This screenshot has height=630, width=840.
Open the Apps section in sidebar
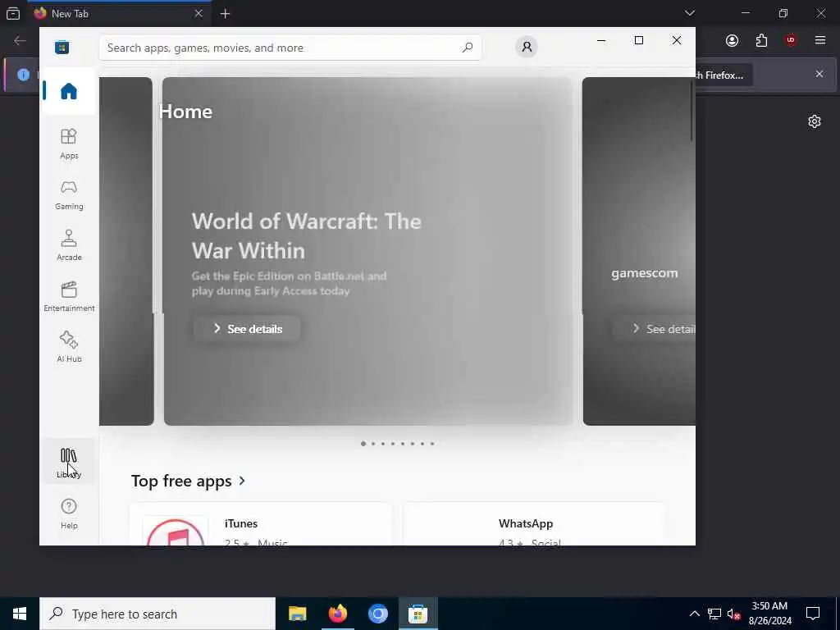(x=69, y=144)
